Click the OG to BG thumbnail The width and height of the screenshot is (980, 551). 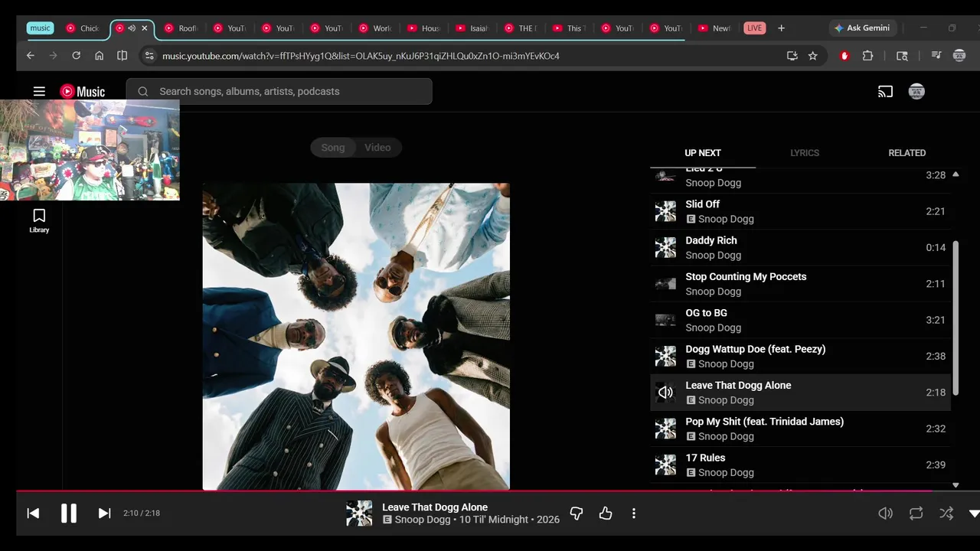tap(665, 320)
